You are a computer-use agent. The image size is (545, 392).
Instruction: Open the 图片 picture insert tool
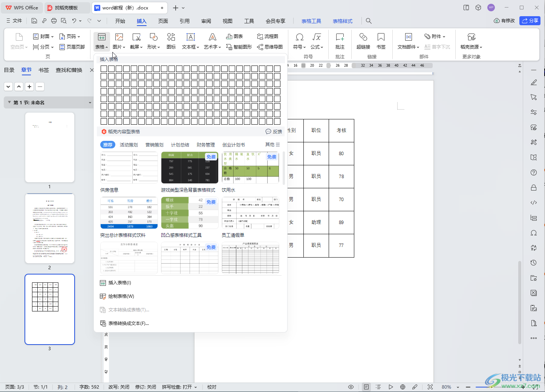(119, 41)
